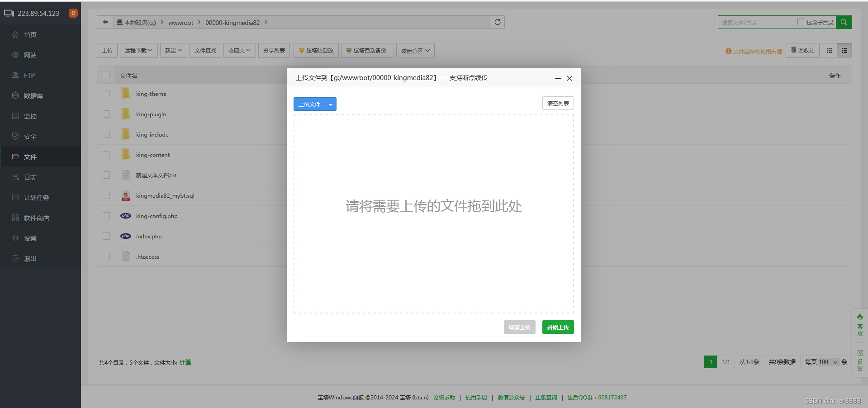Click the .htaccess file icon

click(x=126, y=256)
